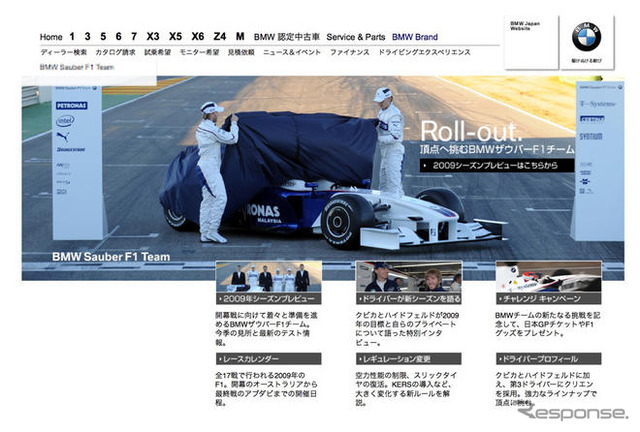Click the T-Systems sponsor logo

pos(598,104)
